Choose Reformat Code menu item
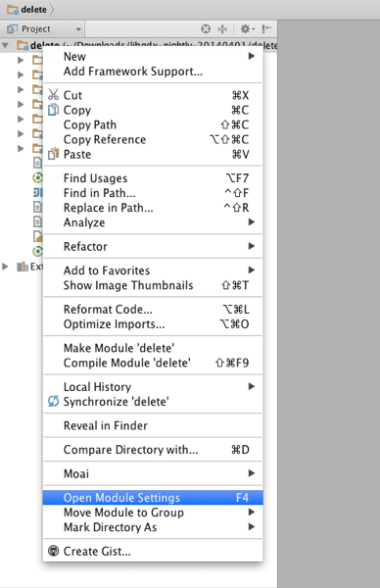 tap(153, 310)
